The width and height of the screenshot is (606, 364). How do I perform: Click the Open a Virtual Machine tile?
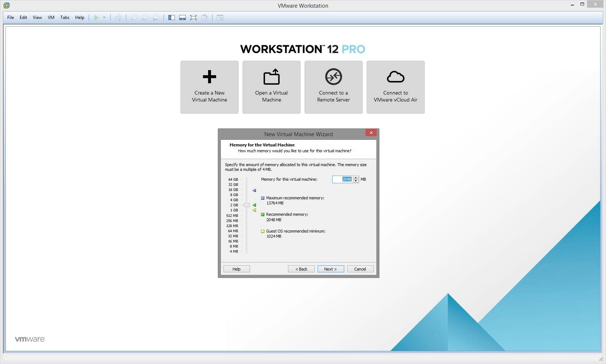pos(272,87)
